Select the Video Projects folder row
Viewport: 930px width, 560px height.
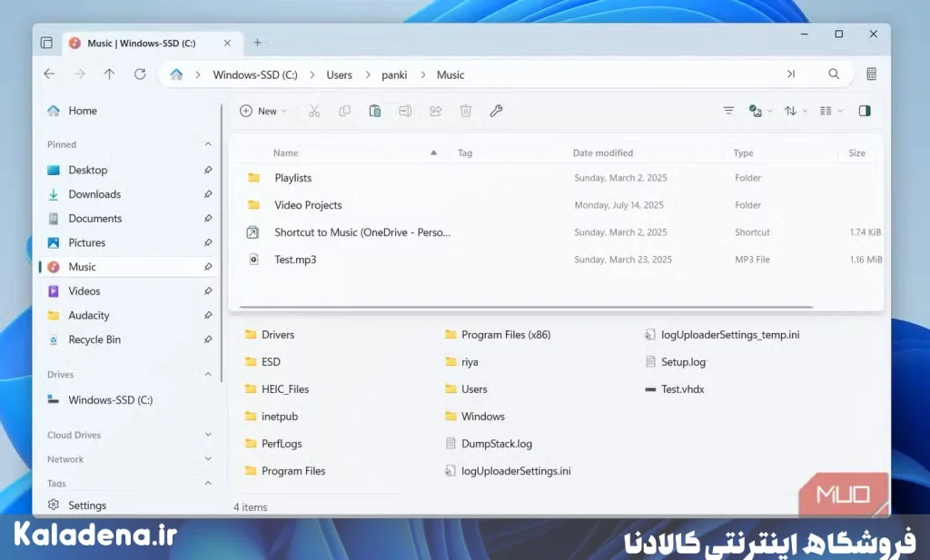coord(558,205)
